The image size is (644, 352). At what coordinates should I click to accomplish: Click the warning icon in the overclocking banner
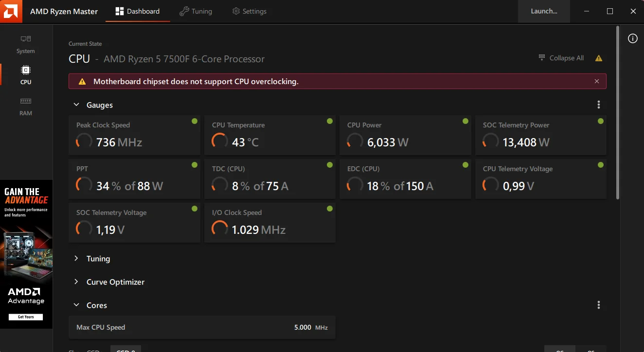(82, 82)
